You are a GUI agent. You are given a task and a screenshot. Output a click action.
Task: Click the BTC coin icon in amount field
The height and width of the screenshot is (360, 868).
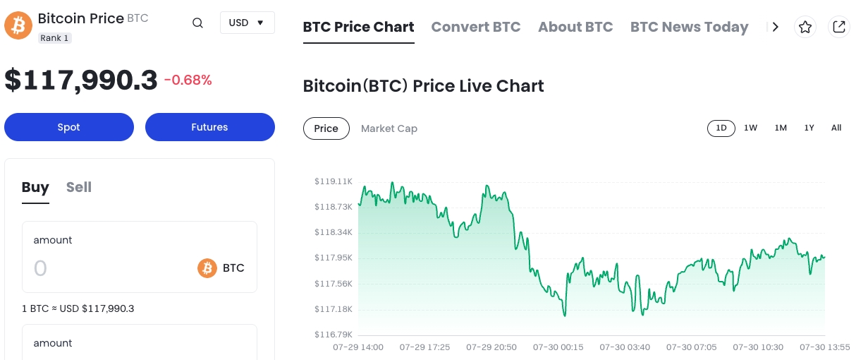click(207, 268)
